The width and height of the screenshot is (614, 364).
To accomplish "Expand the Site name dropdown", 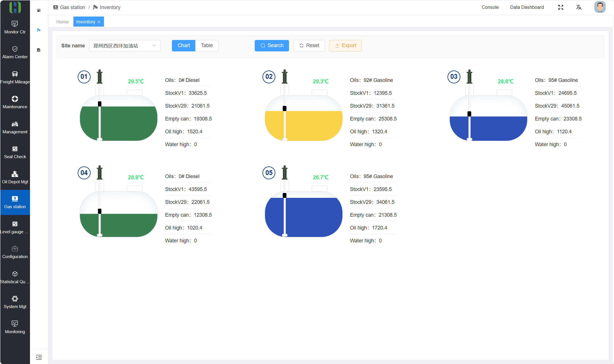I will (125, 46).
